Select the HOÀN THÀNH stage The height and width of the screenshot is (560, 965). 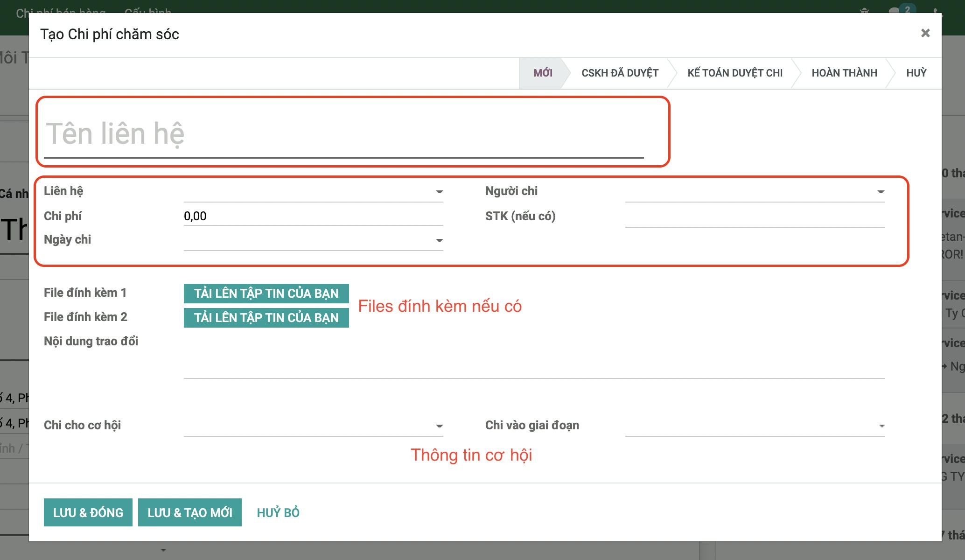(844, 73)
